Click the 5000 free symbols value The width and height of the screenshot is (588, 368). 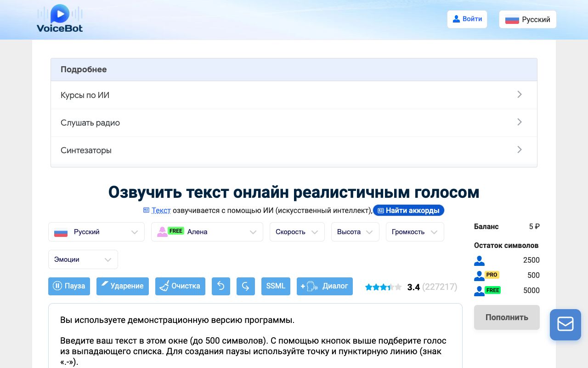tap(531, 291)
